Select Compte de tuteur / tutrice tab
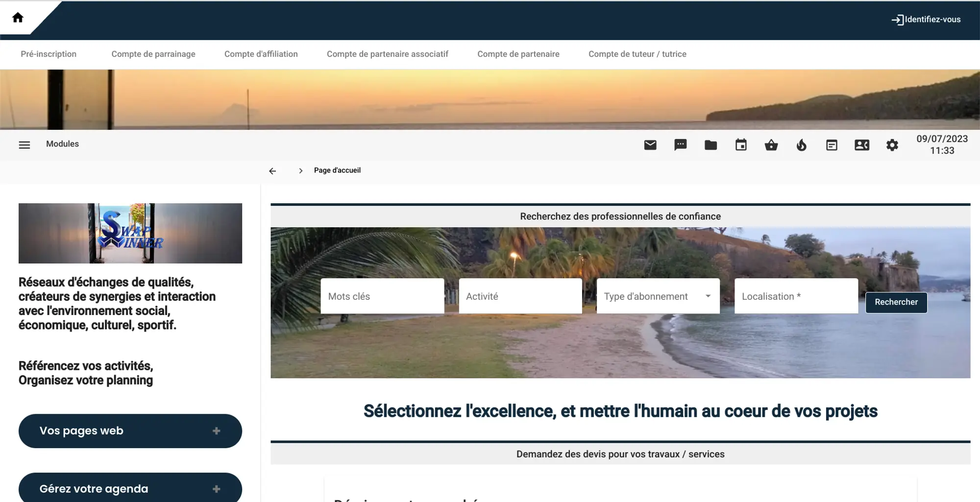 pos(637,54)
